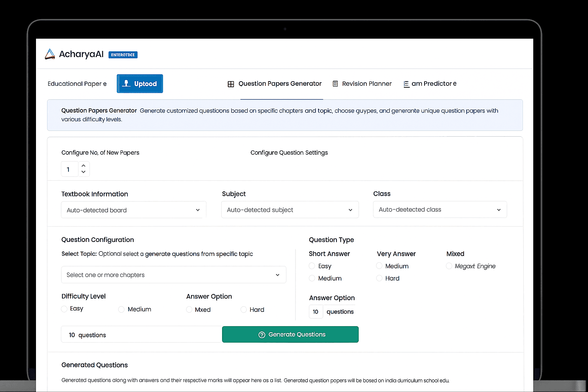
Task: Click the number of new papers field
Action: [69, 169]
